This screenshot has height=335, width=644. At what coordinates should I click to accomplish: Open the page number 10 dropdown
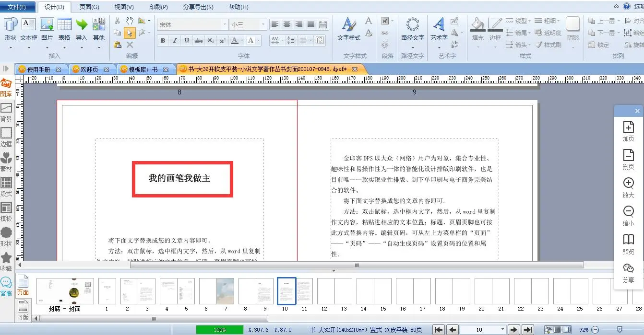point(502,330)
